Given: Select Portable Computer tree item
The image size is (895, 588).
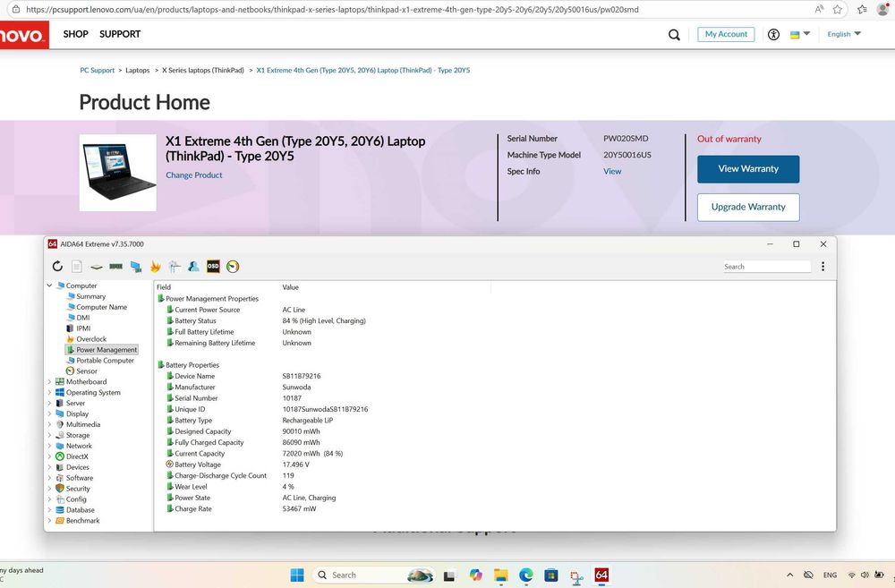Looking at the screenshot, I should click(x=105, y=360).
